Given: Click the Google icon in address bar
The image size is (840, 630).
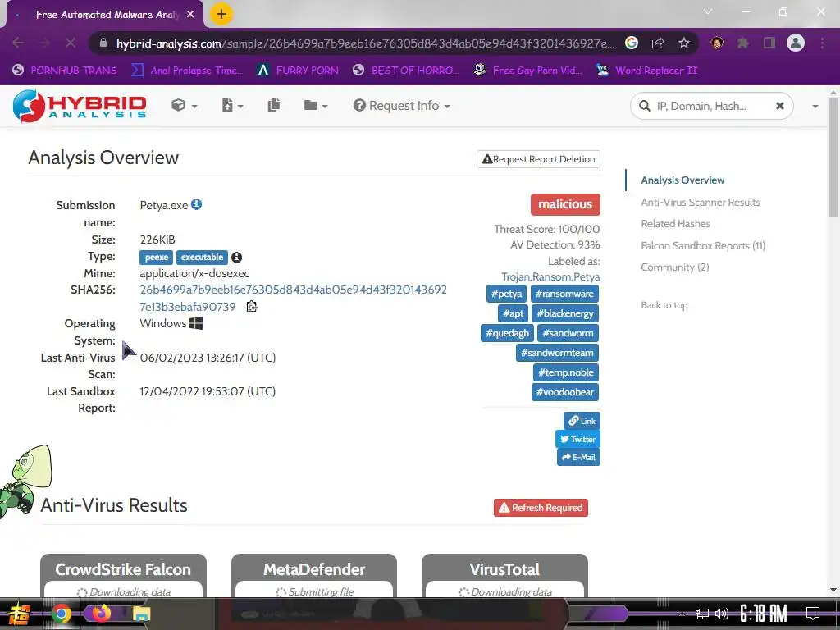Looking at the screenshot, I should click(632, 43).
